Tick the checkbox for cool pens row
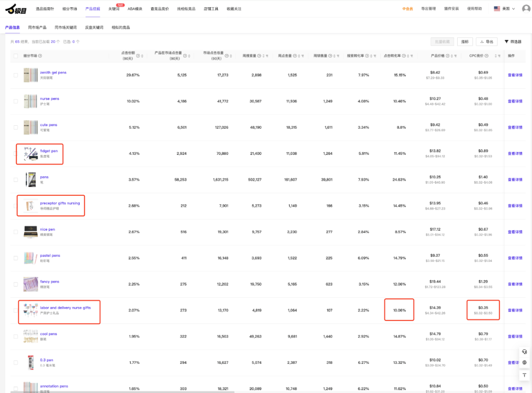 (16, 337)
